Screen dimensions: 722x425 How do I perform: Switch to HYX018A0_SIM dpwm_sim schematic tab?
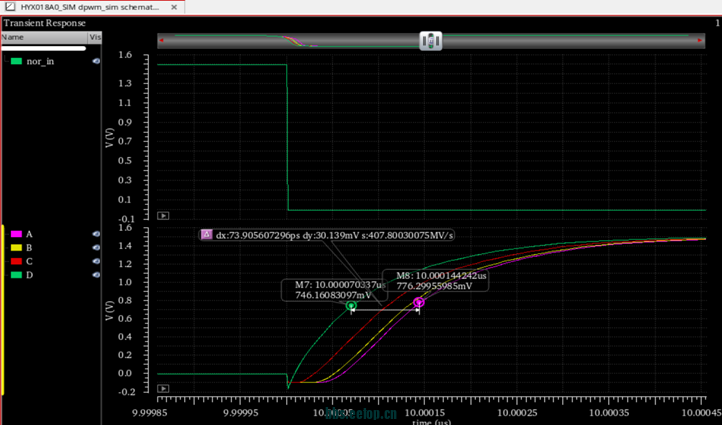(90, 7)
